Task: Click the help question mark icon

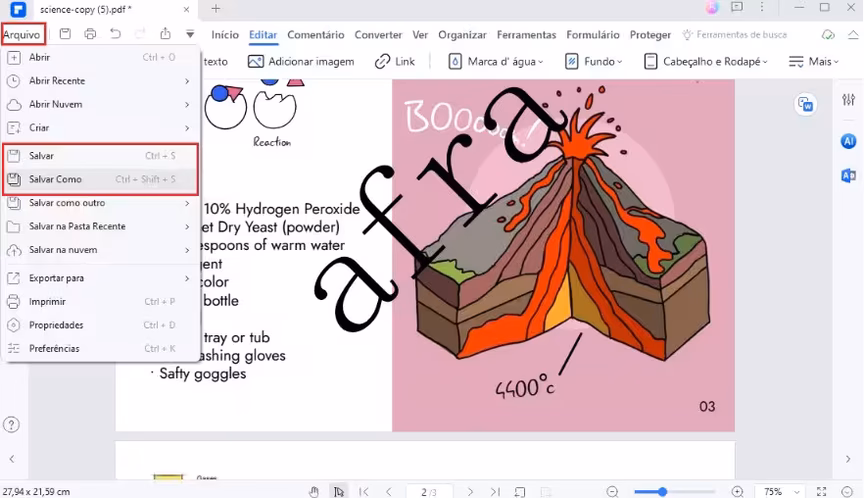Action: [12, 425]
